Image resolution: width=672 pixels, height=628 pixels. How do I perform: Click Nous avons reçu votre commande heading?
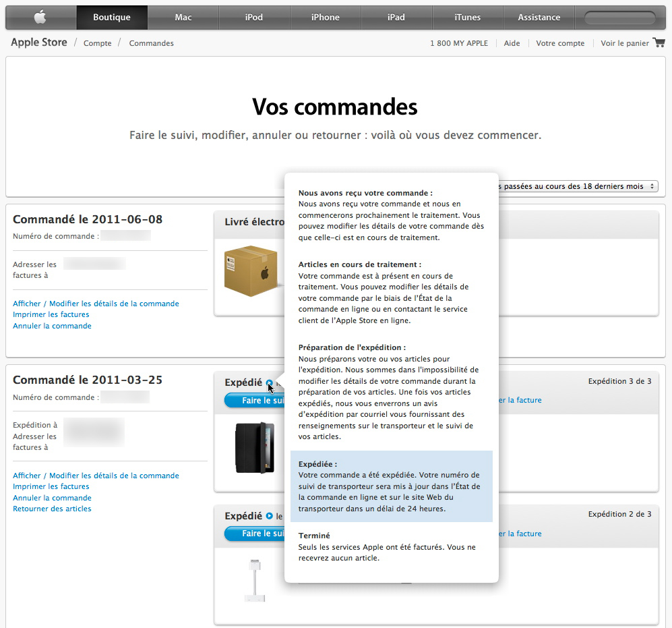(365, 193)
